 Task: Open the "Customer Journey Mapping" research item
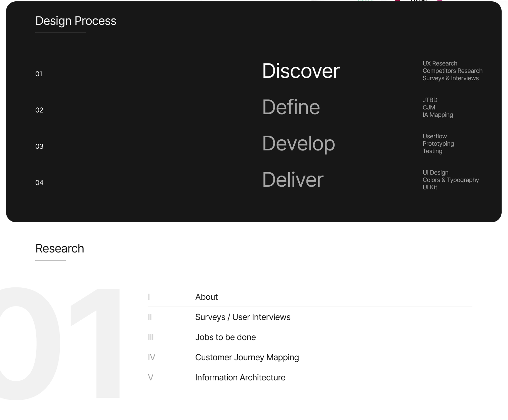pyautogui.click(x=247, y=357)
